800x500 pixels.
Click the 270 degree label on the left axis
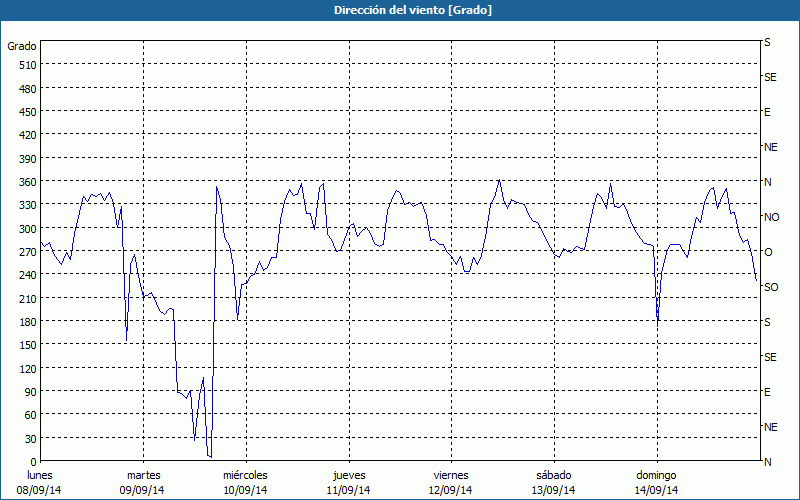(x=27, y=251)
